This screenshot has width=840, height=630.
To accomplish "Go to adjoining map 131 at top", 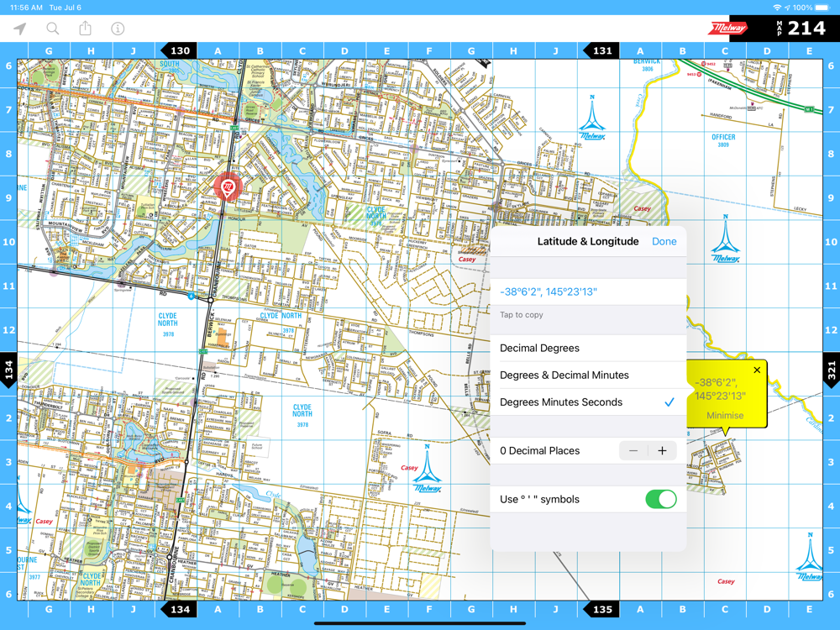I will [x=601, y=51].
